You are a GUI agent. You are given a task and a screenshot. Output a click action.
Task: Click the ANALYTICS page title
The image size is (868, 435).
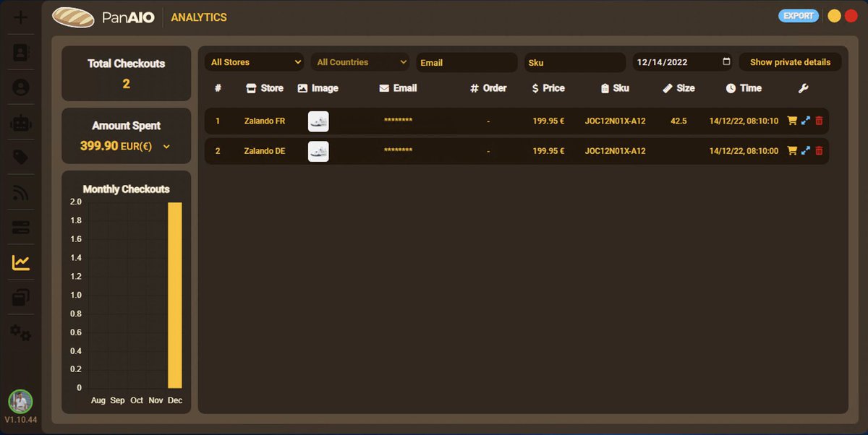click(199, 17)
